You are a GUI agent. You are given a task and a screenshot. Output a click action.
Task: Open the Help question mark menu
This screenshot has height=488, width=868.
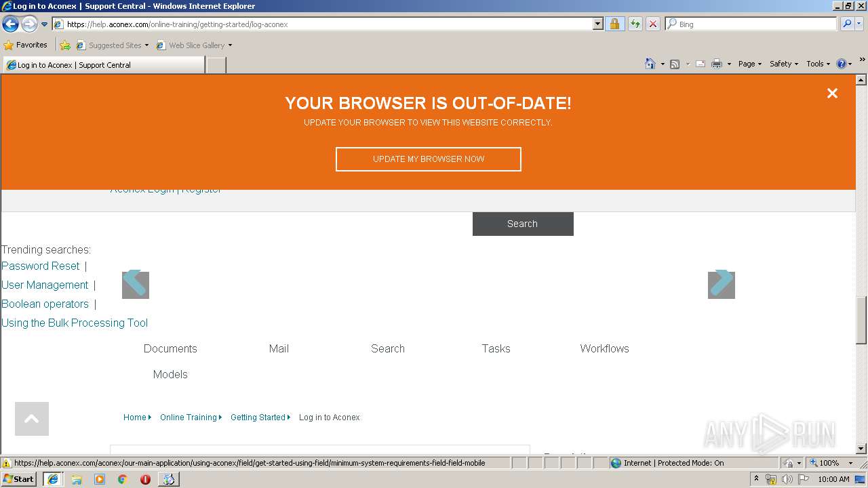coord(844,64)
